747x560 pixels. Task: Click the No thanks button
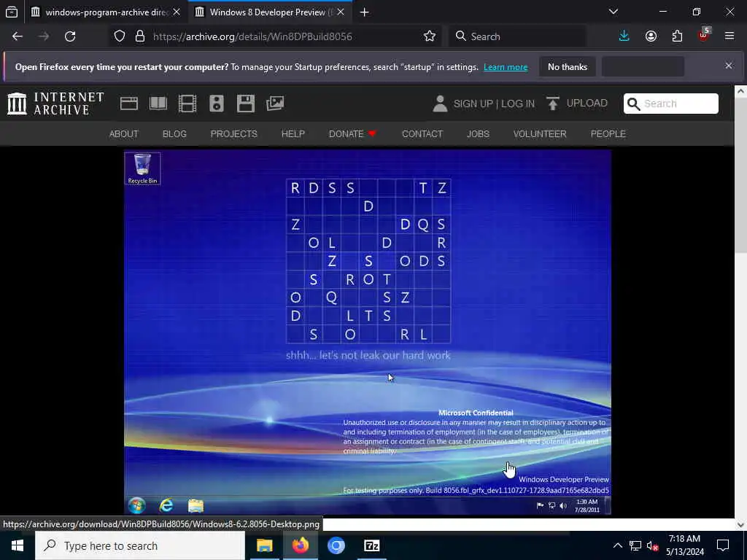[568, 66]
